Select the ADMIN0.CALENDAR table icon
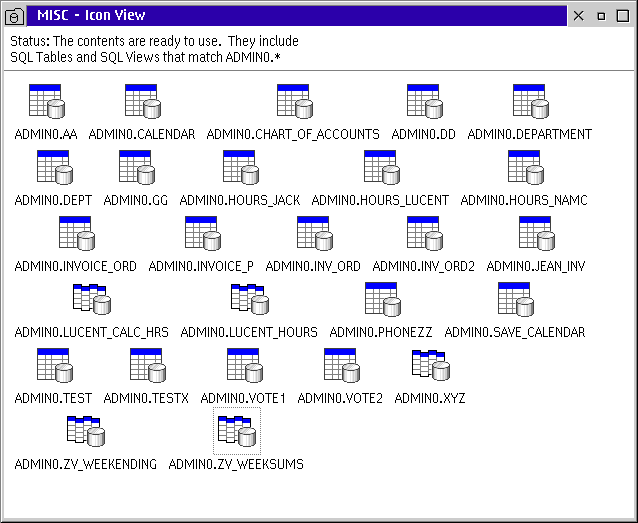Image resolution: width=638 pixels, height=523 pixels. tap(143, 101)
